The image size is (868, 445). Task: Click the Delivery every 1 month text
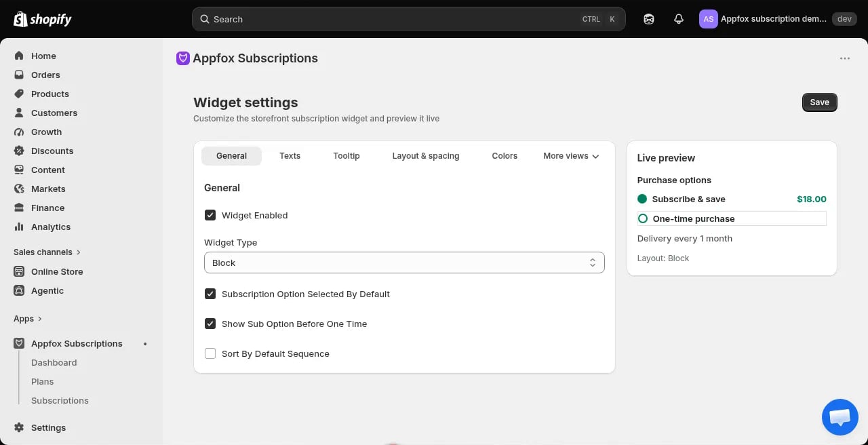click(x=685, y=238)
